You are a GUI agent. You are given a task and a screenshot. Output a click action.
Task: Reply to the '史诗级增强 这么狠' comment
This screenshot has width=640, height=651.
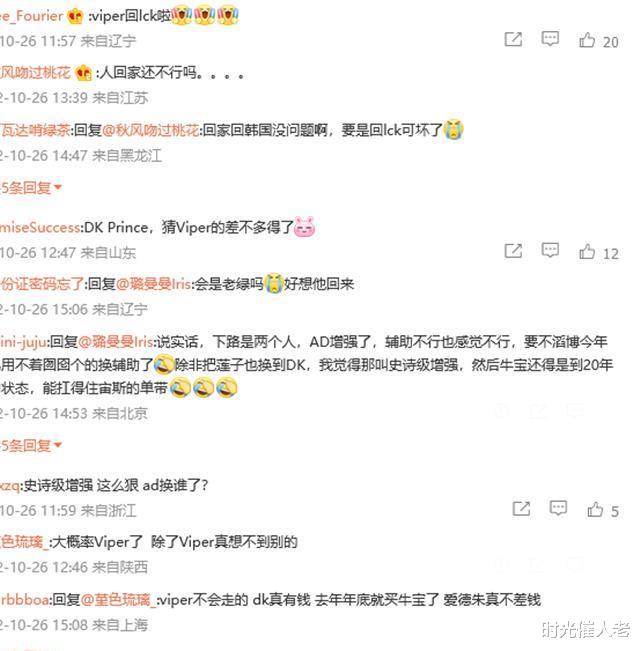[x=558, y=508]
